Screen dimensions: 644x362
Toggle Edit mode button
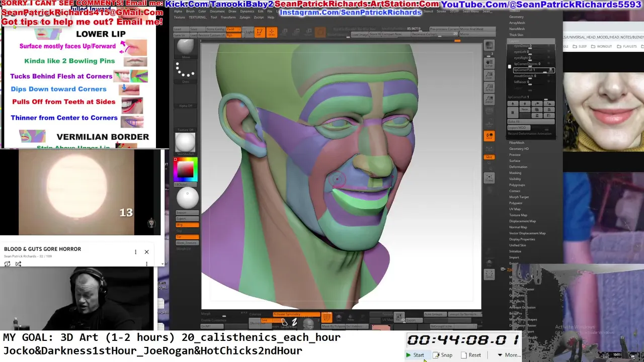(x=260, y=32)
